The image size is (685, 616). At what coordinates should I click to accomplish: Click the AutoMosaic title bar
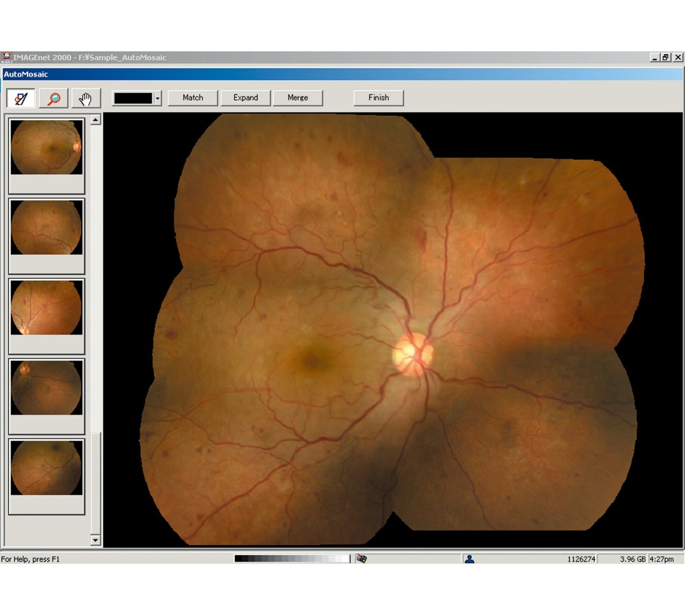pyautogui.click(x=342, y=74)
